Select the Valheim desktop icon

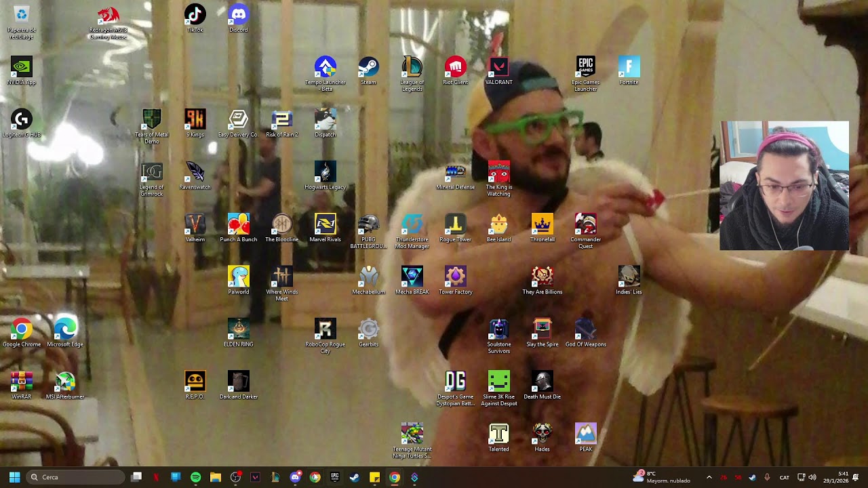[x=195, y=228]
